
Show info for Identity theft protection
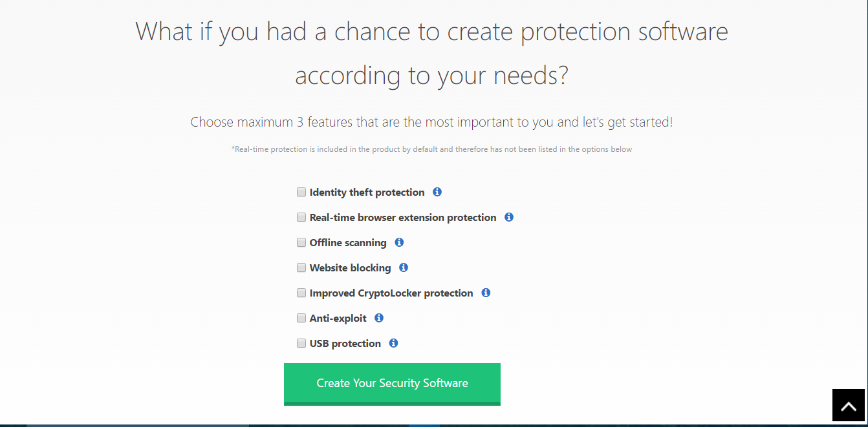pyautogui.click(x=437, y=192)
